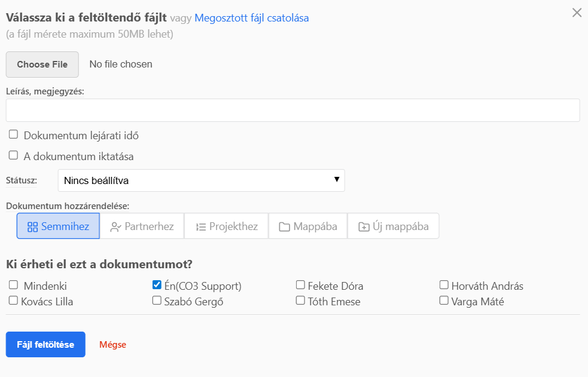Click the new folder icon on Új mappába
588x377 pixels.
pos(364,227)
